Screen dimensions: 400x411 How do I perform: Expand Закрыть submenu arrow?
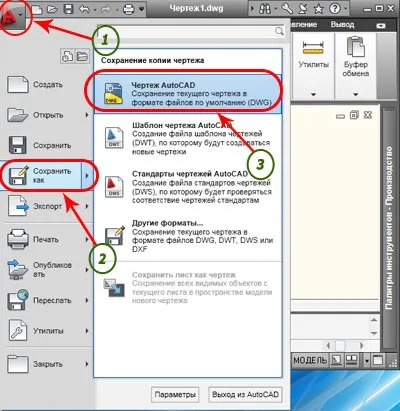[x=87, y=364]
